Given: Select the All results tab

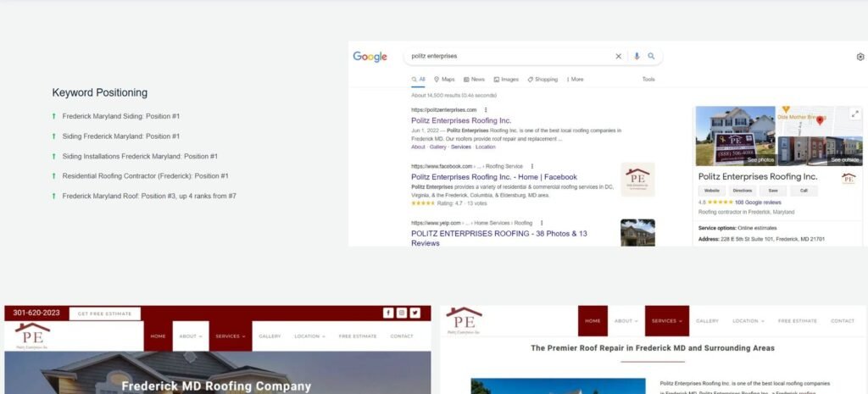Looking at the screenshot, I should (x=419, y=79).
